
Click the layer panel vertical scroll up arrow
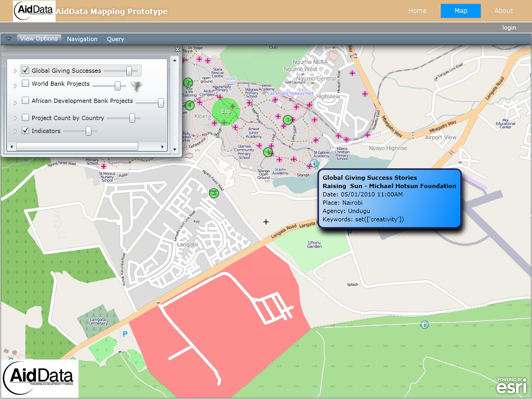175,60
